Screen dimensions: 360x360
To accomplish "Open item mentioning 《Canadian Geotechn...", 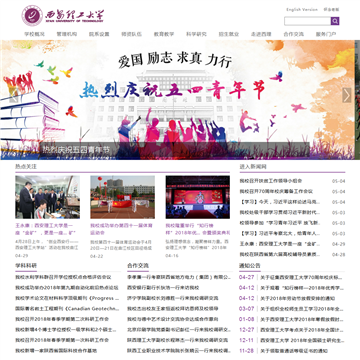I will coord(67,309).
